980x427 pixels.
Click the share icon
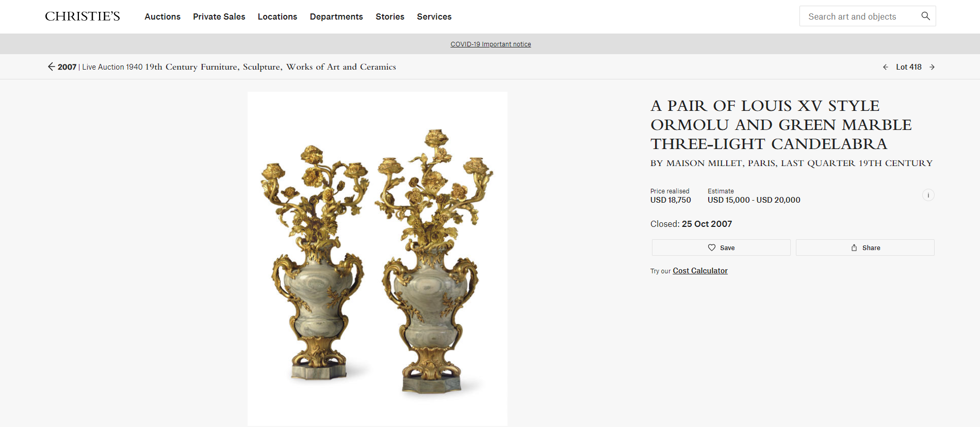click(x=854, y=248)
